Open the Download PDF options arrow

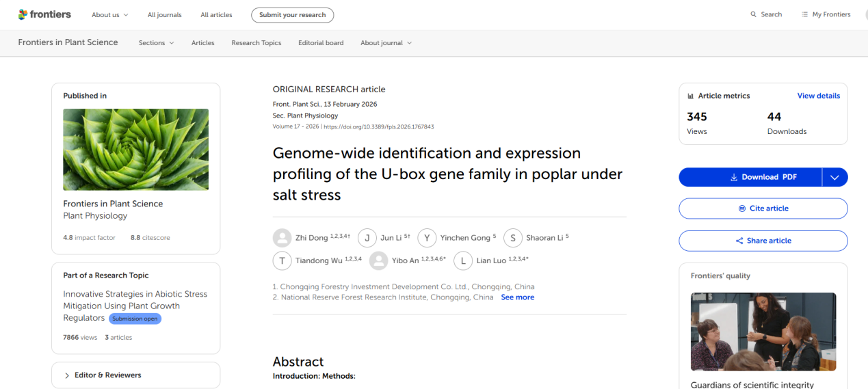coord(834,177)
